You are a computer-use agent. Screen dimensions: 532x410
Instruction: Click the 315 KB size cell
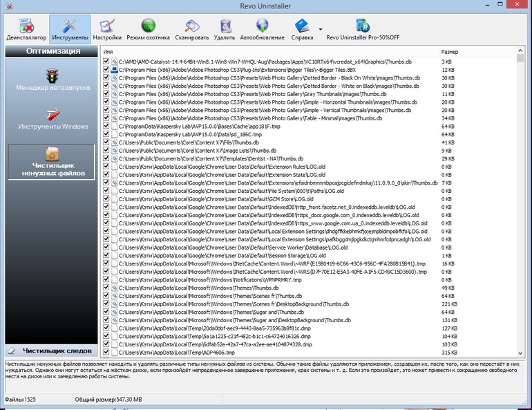449,353
